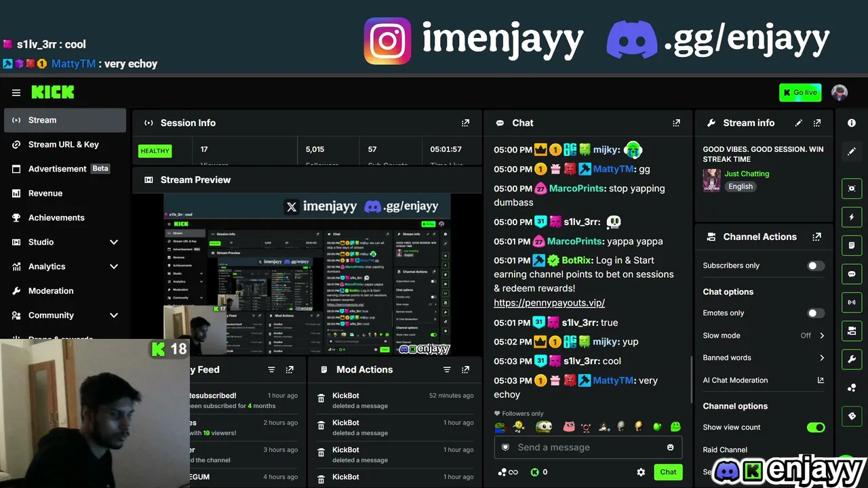
Task: Click the chat panel scrollbar
Action: (x=690, y=381)
